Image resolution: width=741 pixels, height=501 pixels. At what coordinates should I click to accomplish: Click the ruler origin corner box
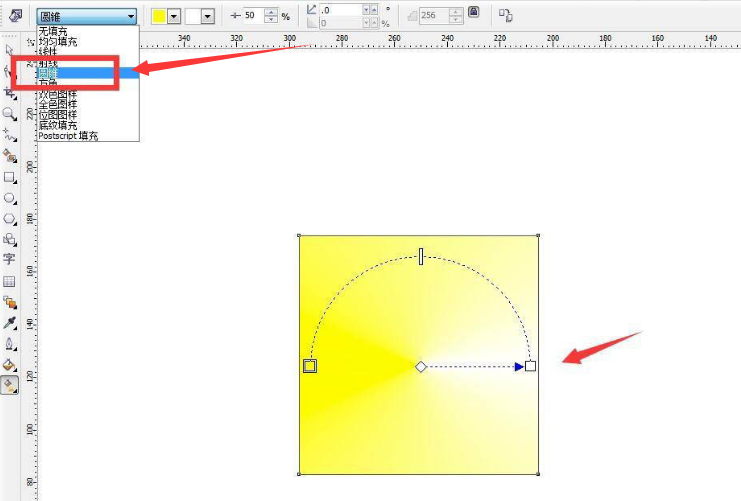pyautogui.click(x=31, y=43)
